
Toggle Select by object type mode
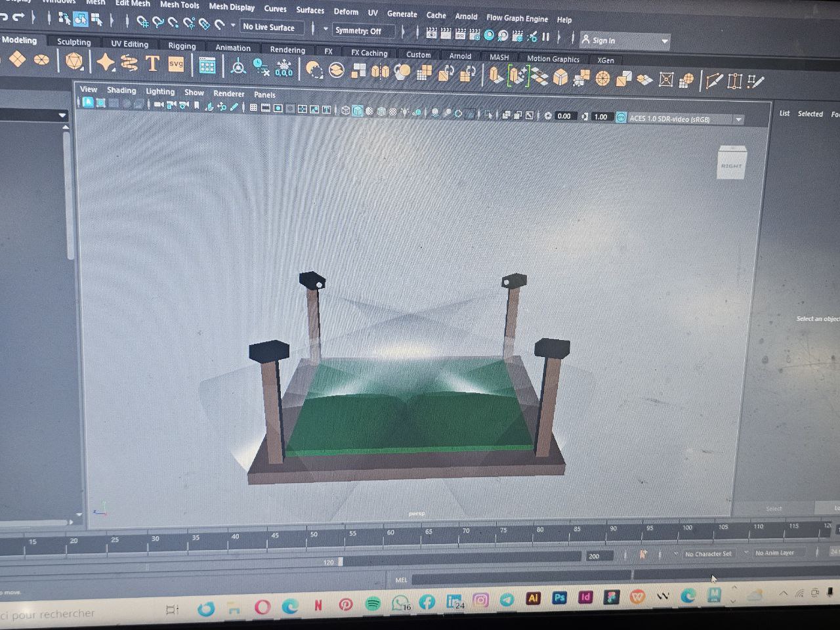[x=80, y=19]
